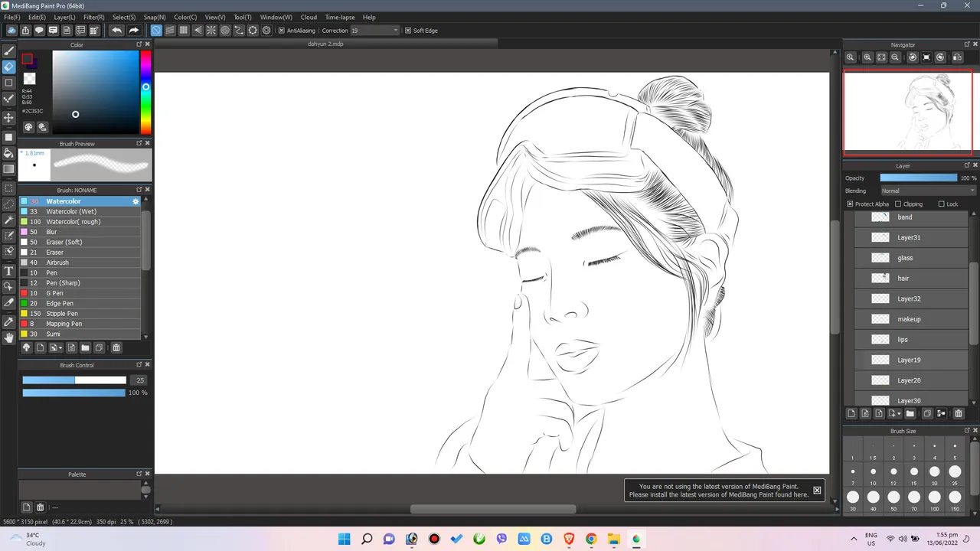Choose the G Pen brush
This screenshot has height=551, width=980.
80,293
